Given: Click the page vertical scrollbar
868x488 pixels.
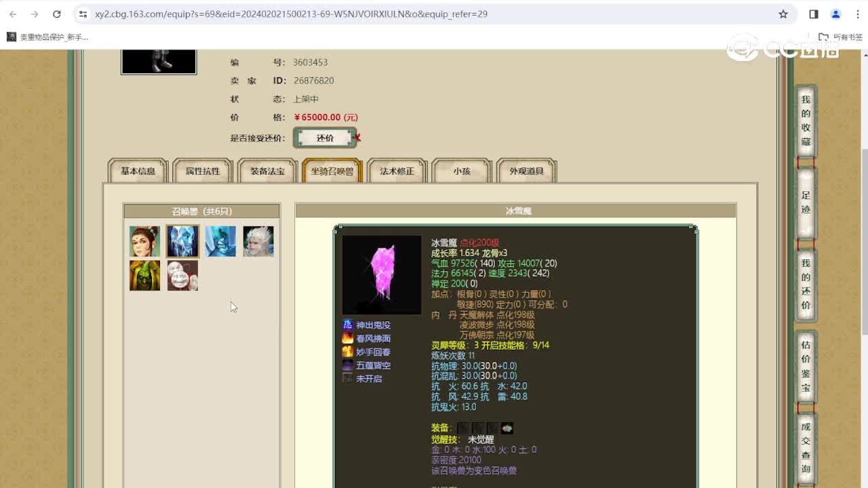Looking at the screenshot, I should (864, 241).
